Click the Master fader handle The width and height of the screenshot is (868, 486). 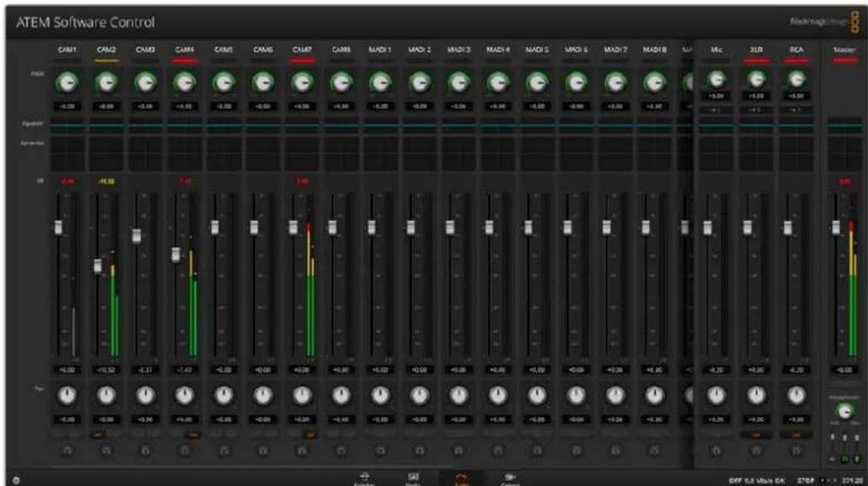[836, 227]
